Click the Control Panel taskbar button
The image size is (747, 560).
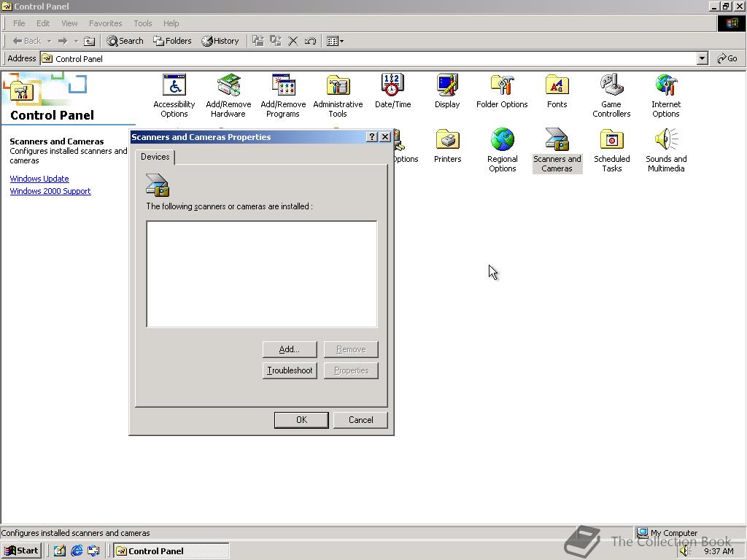coord(171,551)
